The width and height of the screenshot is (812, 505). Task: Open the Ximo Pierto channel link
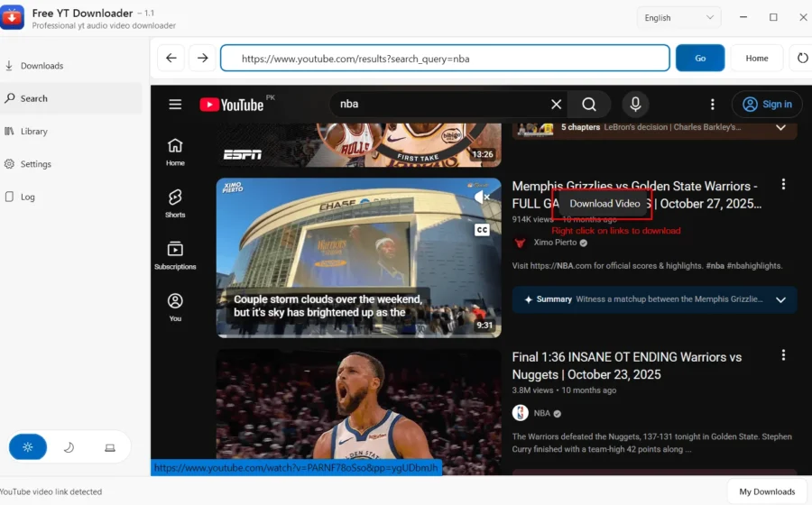point(555,243)
